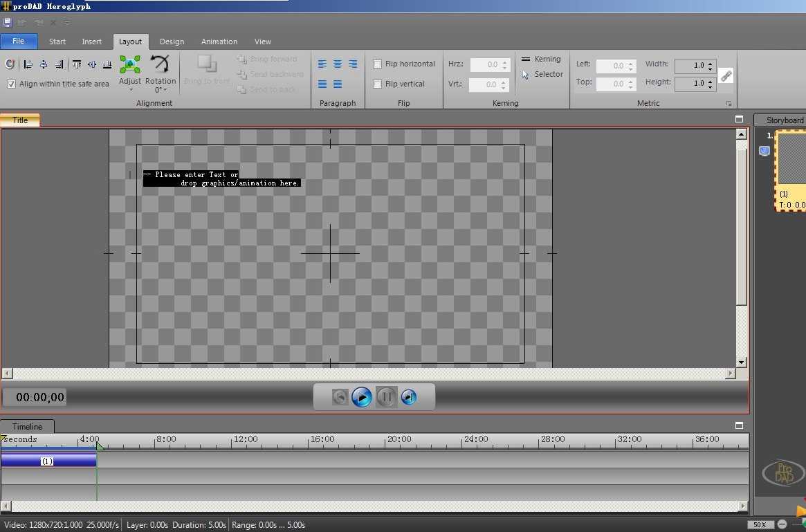Open Metric group dialog launcher
Screen dimensions: 806x532
[x=729, y=103]
